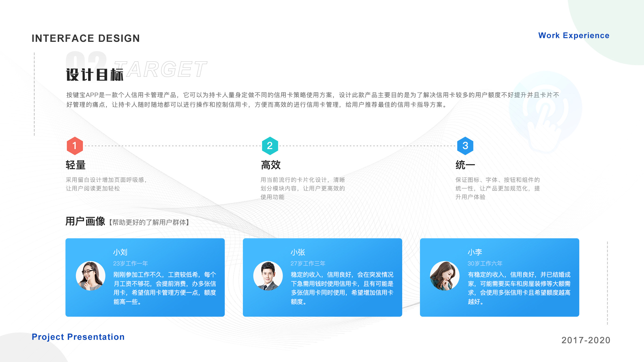Click the 用户画像 section heading
Viewport: 644px width, 362px height.
(85, 221)
